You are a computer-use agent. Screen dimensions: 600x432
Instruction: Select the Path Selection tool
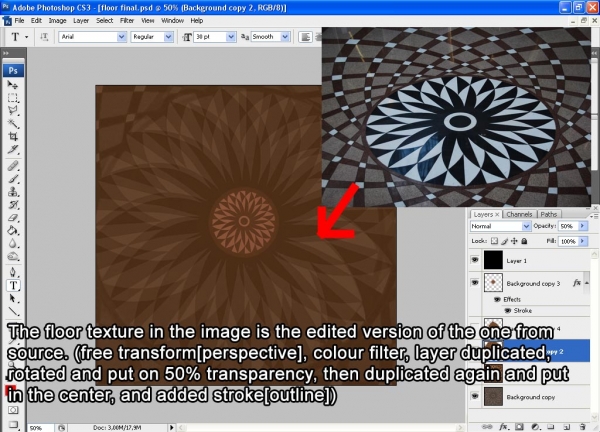(13, 298)
